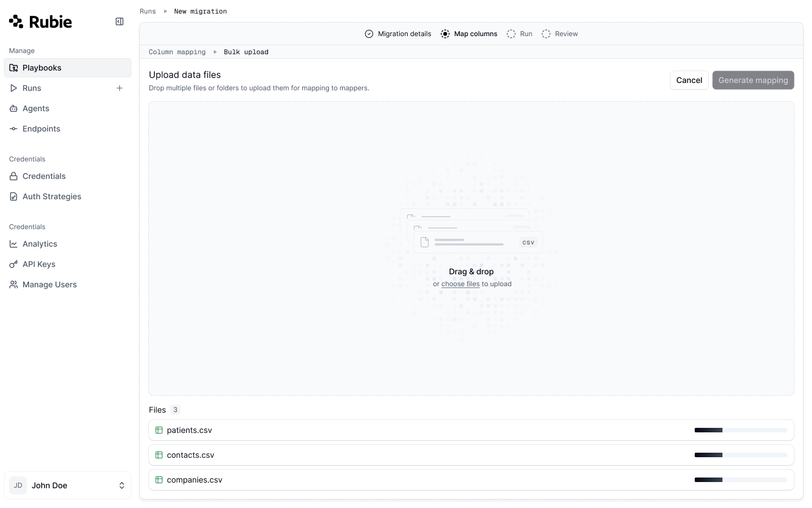This screenshot has width=812, height=508.
Task: Open Analytics via the chart icon
Action: tap(14, 244)
